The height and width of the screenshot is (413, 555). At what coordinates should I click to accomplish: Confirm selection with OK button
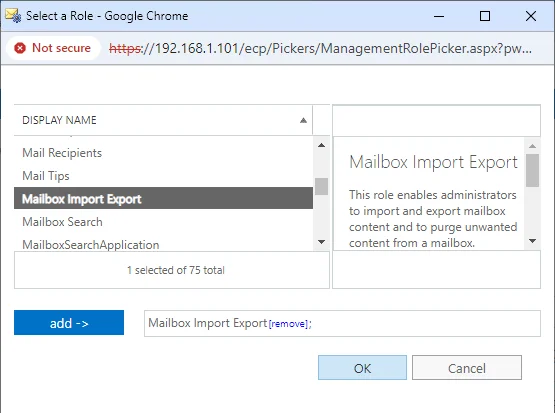[362, 368]
